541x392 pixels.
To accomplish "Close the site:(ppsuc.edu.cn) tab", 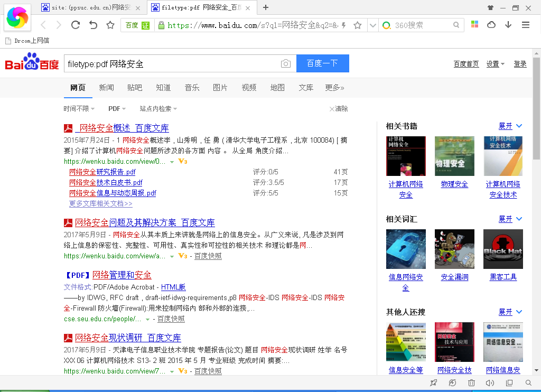I will pos(138,8).
